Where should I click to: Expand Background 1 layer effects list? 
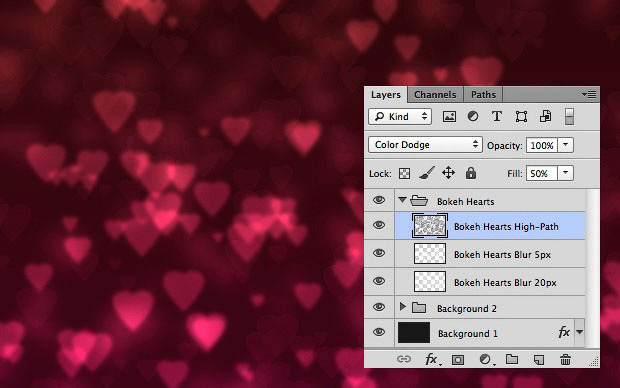[579, 332]
